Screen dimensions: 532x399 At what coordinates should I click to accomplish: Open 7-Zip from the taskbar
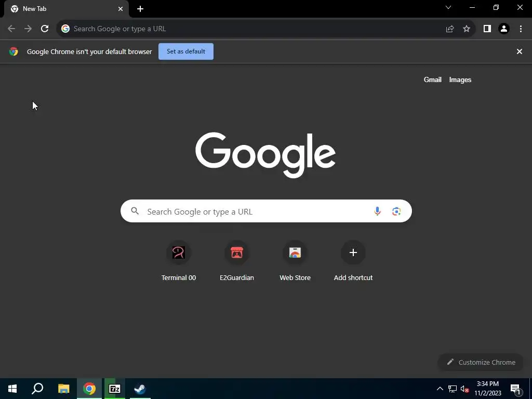[115, 389]
